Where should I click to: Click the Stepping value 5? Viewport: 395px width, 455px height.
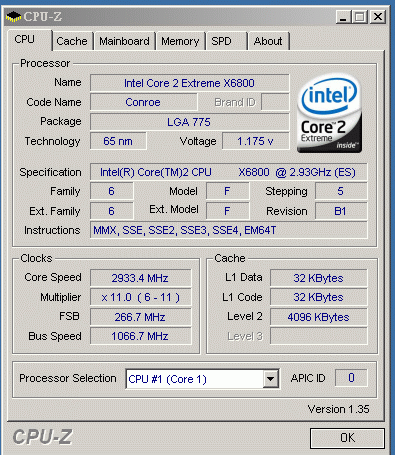click(341, 191)
